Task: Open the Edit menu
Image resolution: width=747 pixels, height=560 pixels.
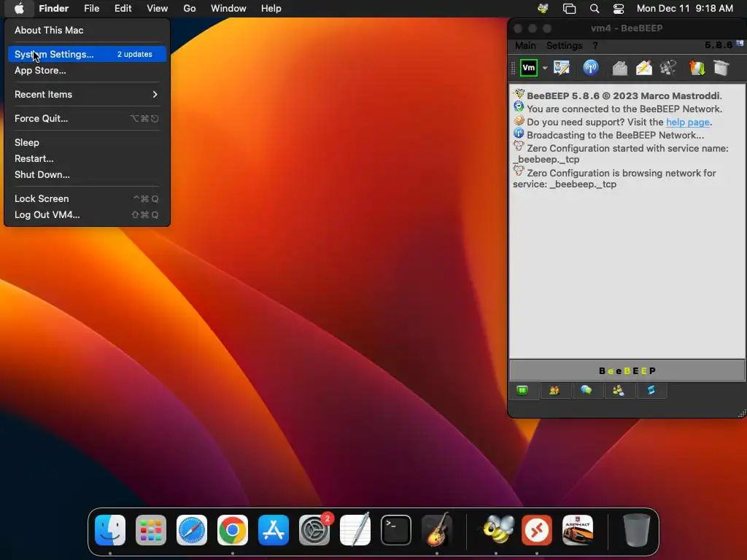Action: [x=123, y=9]
